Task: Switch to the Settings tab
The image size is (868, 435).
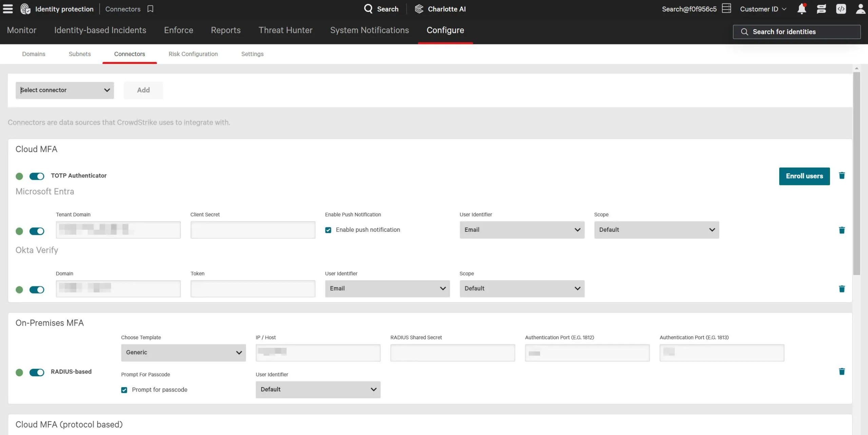Action: pyautogui.click(x=252, y=54)
